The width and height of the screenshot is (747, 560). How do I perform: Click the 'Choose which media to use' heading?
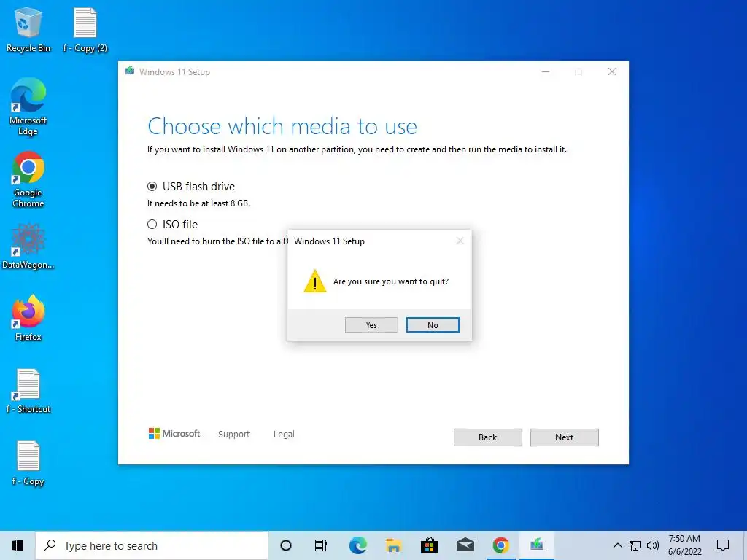pyautogui.click(x=282, y=127)
